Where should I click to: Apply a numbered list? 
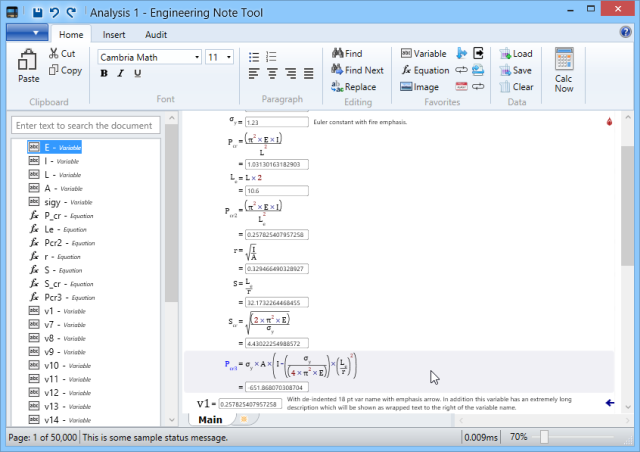(x=271, y=57)
